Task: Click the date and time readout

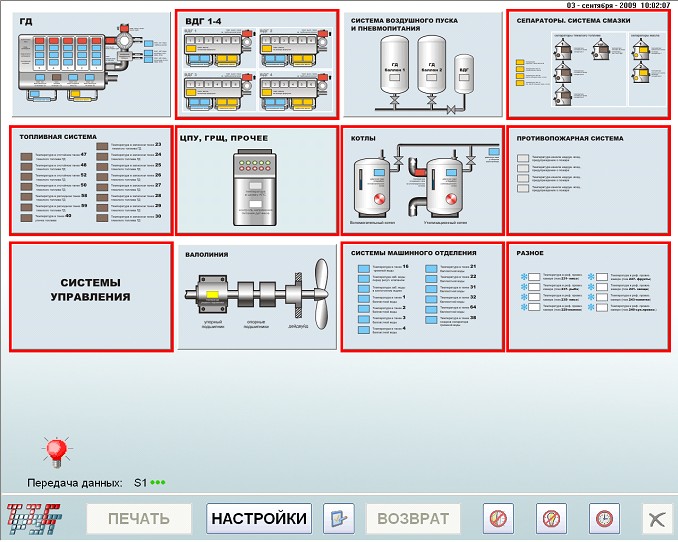Action: tap(618, 5)
